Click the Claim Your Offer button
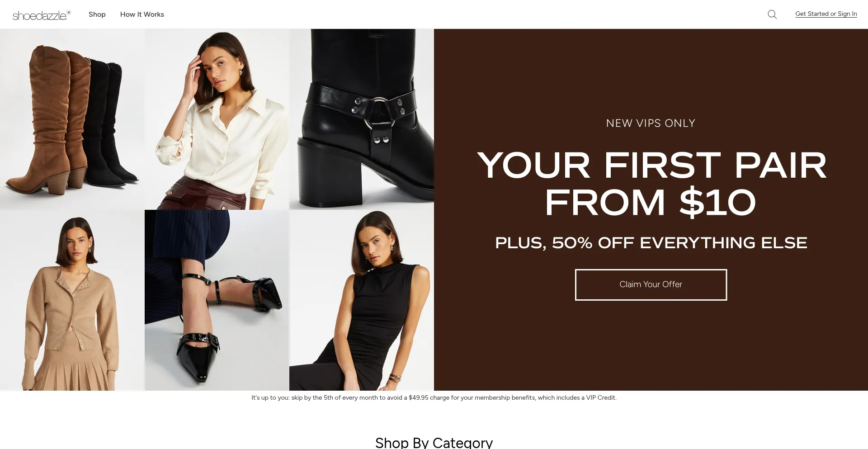 click(651, 284)
